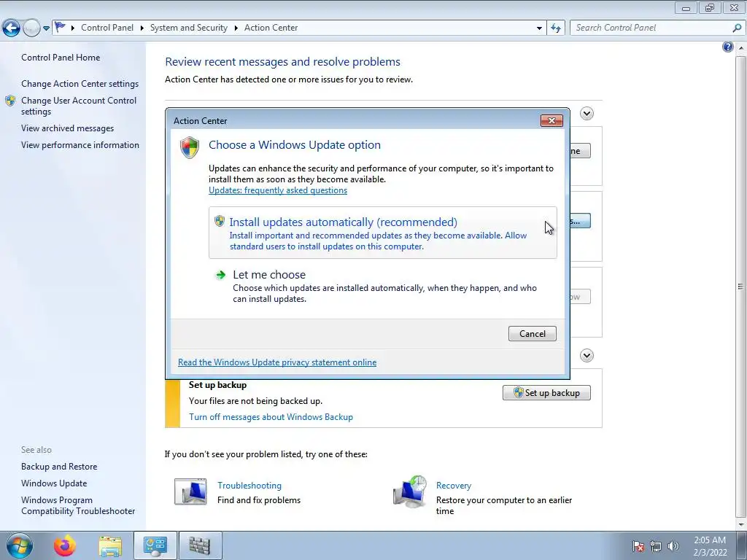Open the Troubleshooting link
747x560 pixels.
pos(249,486)
